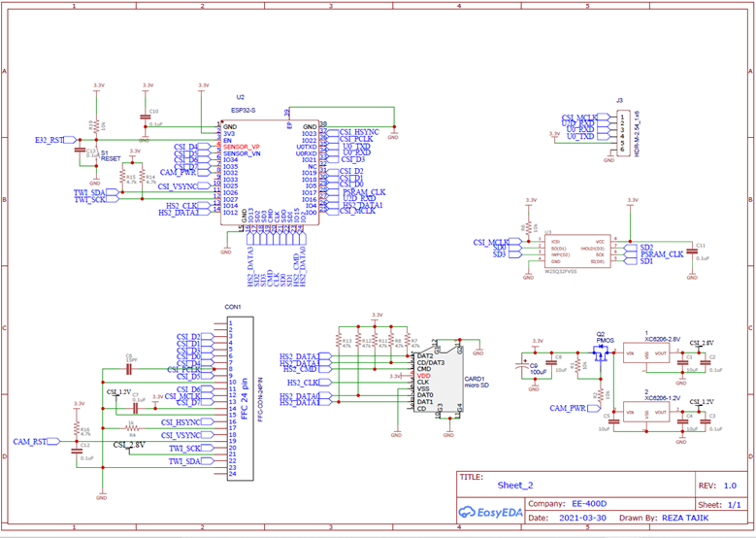Viewport: 756px width, 538px height.
Task: Select resistor R8 47k
Action: 391,341
